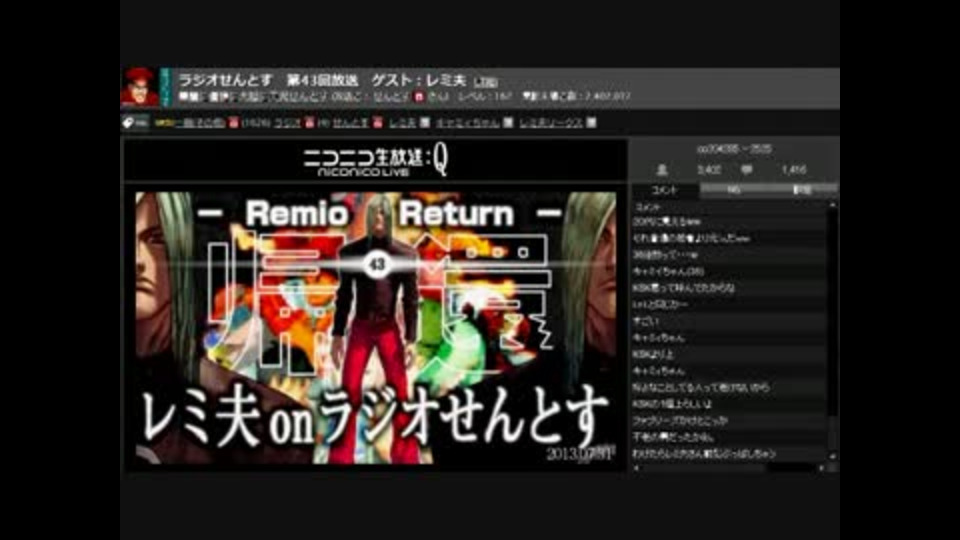Screen dimensions: 960x540
Task: Click the comment list down scroll arrow
Action: [832, 457]
